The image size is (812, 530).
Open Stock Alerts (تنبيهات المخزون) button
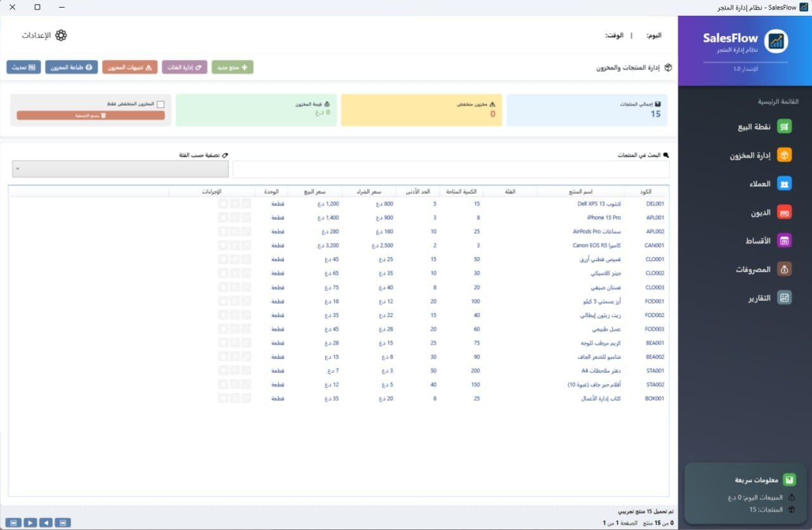point(129,67)
